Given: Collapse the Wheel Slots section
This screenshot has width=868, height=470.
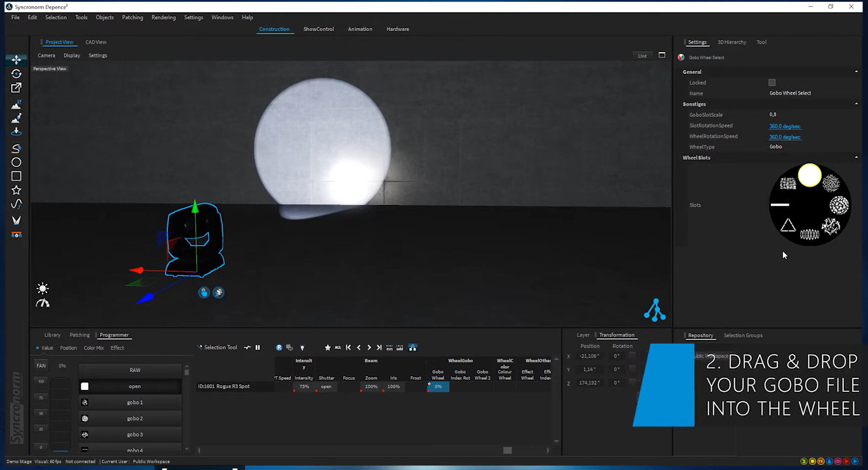Looking at the screenshot, I should point(856,157).
